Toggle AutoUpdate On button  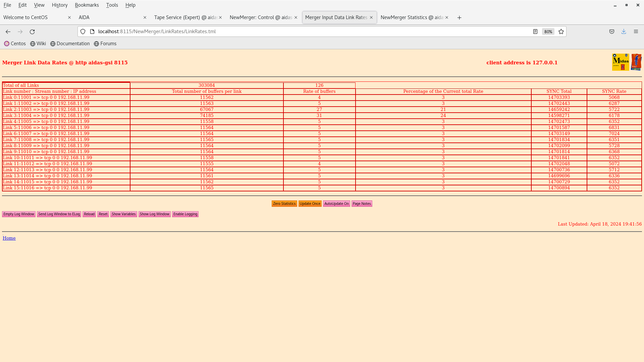click(x=336, y=203)
